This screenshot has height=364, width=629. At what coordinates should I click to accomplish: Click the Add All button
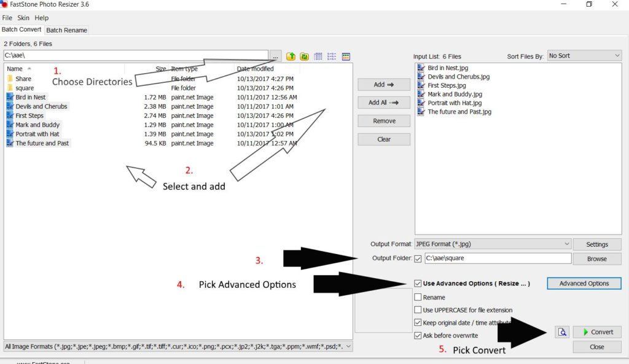pos(384,103)
